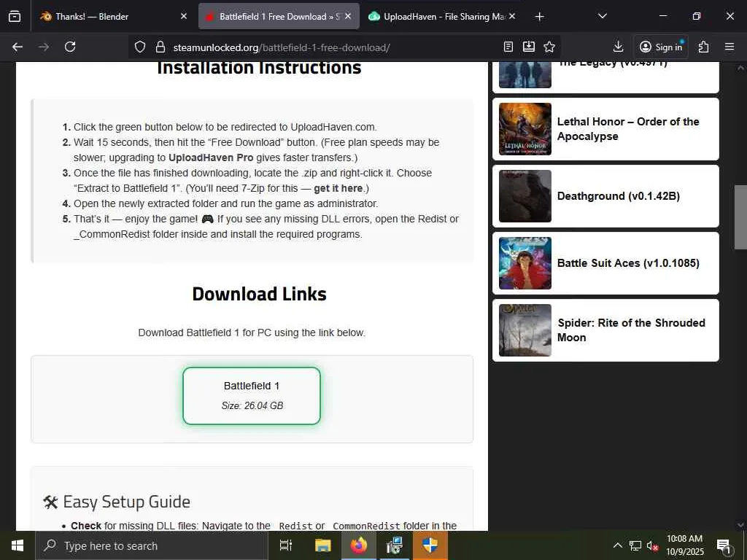
Task: Click the 'Download Links' heading
Action: pyautogui.click(x=259, y=294)
